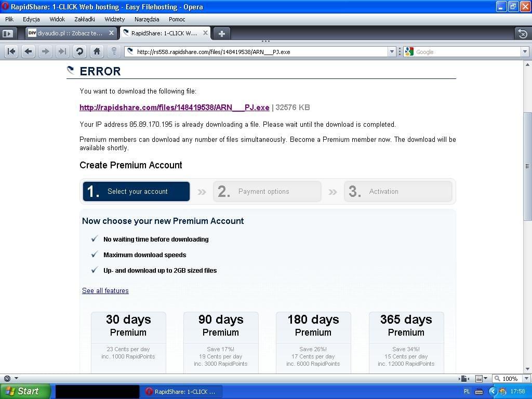Toggle fit to width status icon
Image resolution: width=532 pixels, height=399 pixels.
464,379
